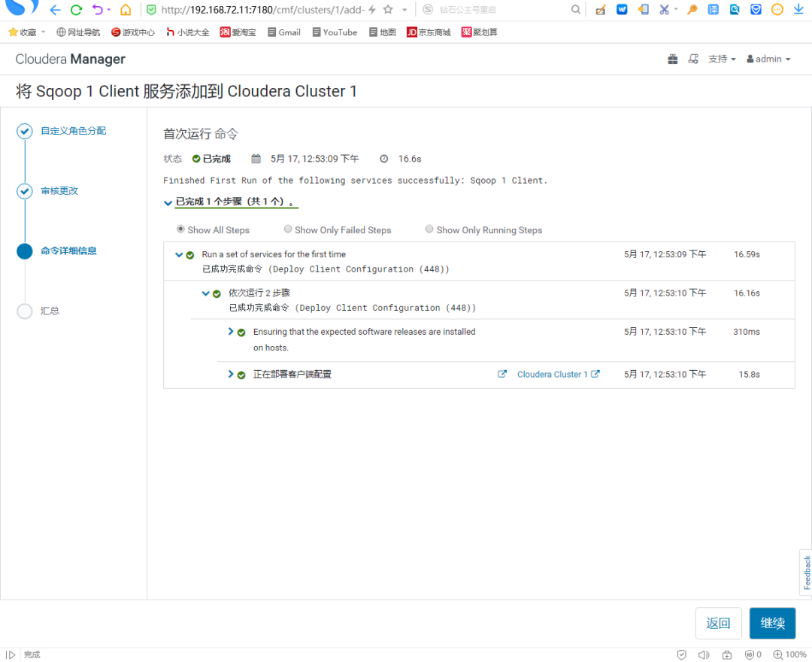Open the 游戏中心 bookmark
The image size is (812, 662).
[133, 32]
